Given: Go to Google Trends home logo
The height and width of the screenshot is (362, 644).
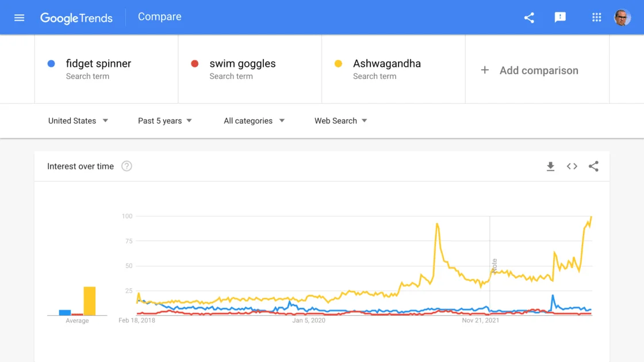Looking at the screenshot, I should [x=76, y=18].
